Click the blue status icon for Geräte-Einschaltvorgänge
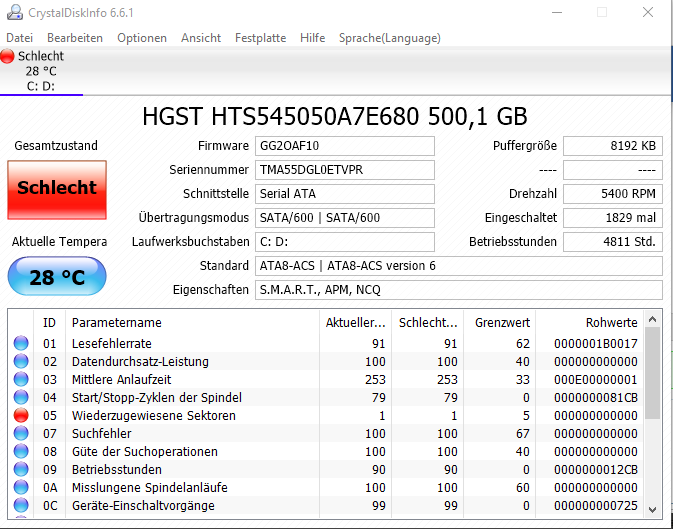The width and height of the screenshot is (673, 529). point(21,505)
